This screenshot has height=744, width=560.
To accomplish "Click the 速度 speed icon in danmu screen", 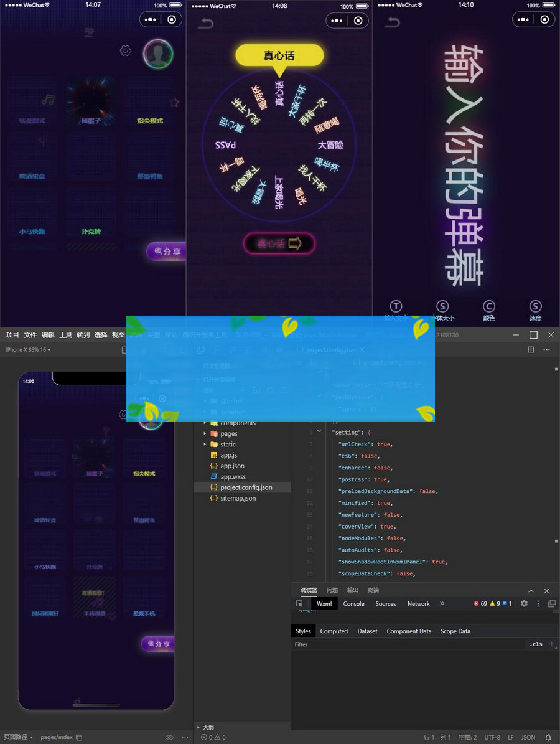I will click(x=535, y=306).
